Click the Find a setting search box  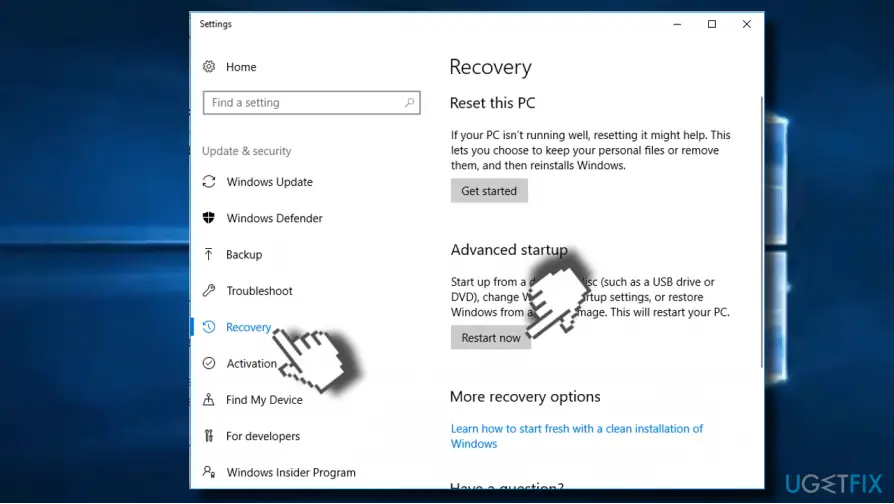(311, 103)
